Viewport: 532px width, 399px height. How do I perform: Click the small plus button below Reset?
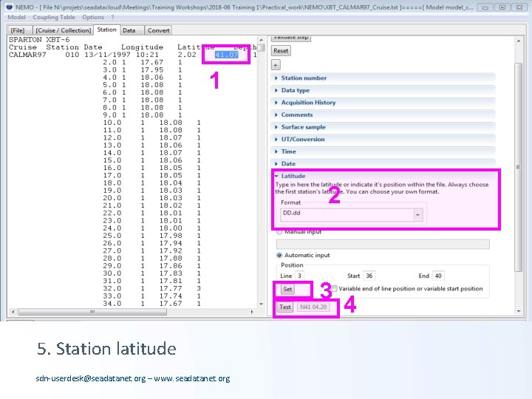coord(276,64)
